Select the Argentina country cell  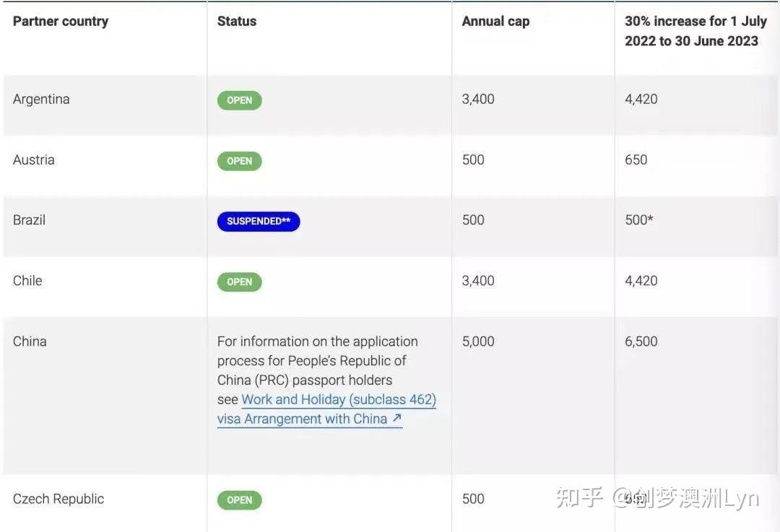coord(41,100)
